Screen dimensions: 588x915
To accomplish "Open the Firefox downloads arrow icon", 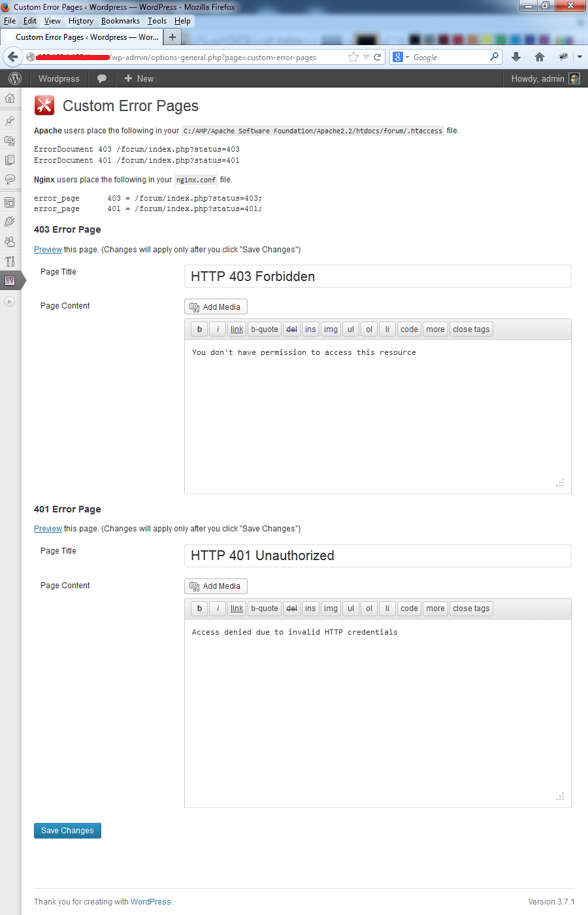I will click(515, 57).
